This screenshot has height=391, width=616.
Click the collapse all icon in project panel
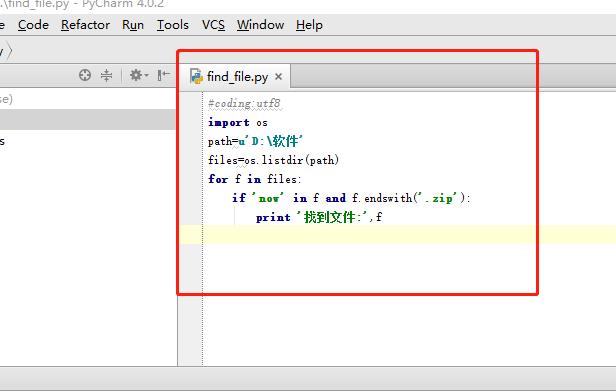pos(106,75)
